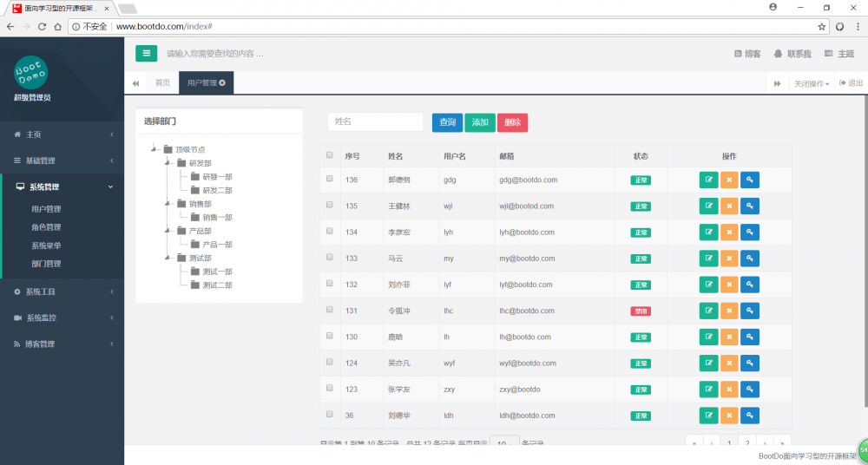Open 角色管理 in the sidebar
Screen dimensions: 868x465
(x=47, y=227)
